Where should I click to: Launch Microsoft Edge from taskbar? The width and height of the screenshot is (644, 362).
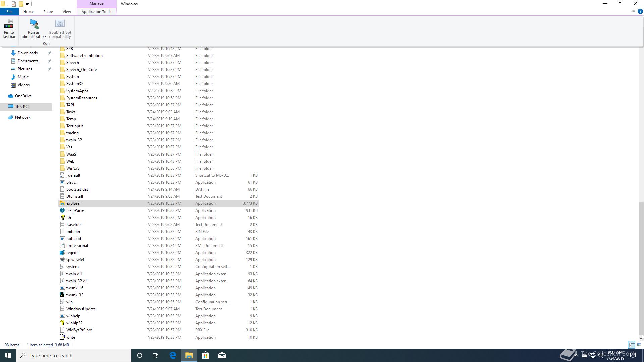[173, 355]
